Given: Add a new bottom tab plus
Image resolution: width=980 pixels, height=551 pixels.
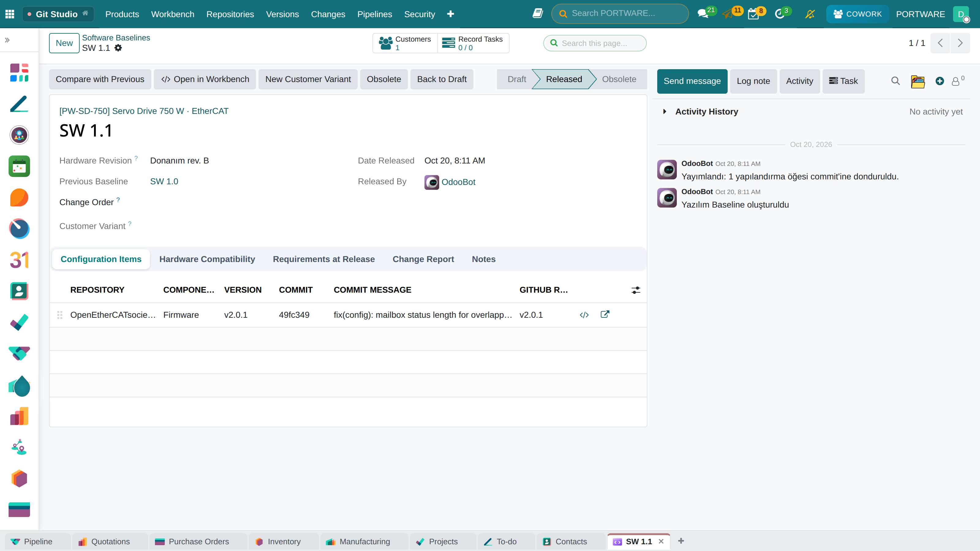Looking at the screenshot, I should tap(681, 541).
